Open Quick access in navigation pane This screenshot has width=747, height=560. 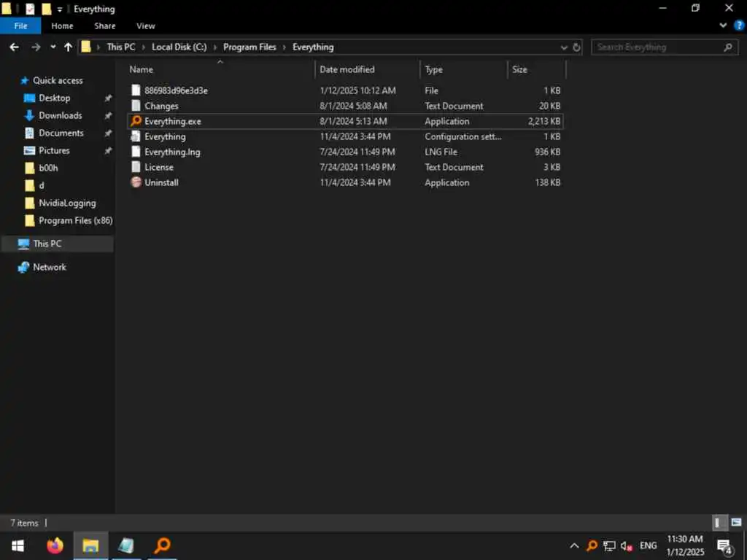58,80
